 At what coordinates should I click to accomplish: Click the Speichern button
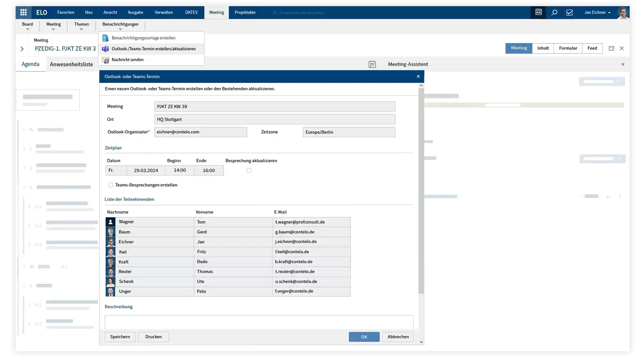pos(120,337)
